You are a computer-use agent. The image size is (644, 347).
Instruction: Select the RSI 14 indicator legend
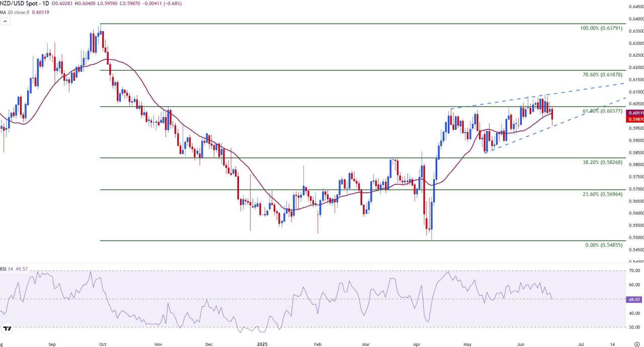point(6,269)
